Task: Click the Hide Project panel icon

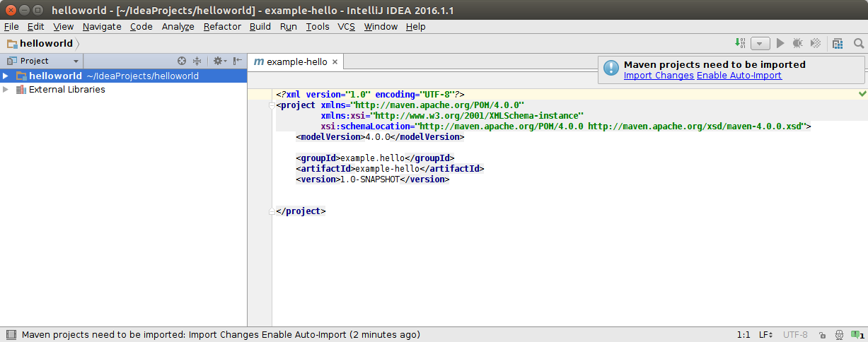Action: tap(237, 61)
